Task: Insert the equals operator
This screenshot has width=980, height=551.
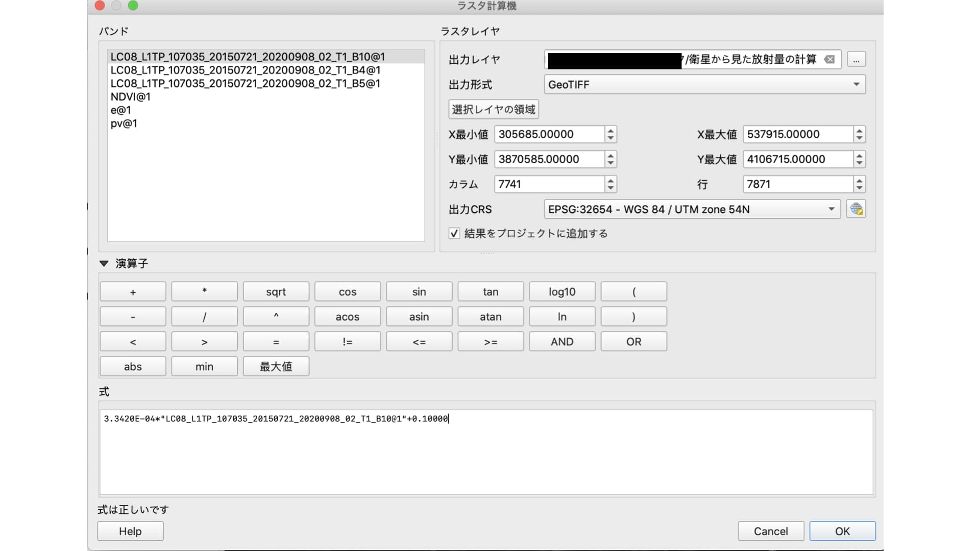Action: [276, 342]
